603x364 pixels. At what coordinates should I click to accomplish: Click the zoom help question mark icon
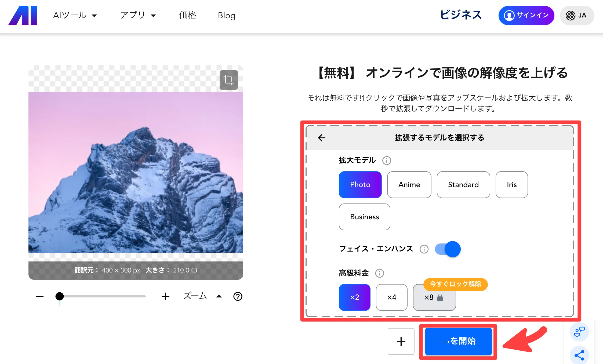point(238,296)
